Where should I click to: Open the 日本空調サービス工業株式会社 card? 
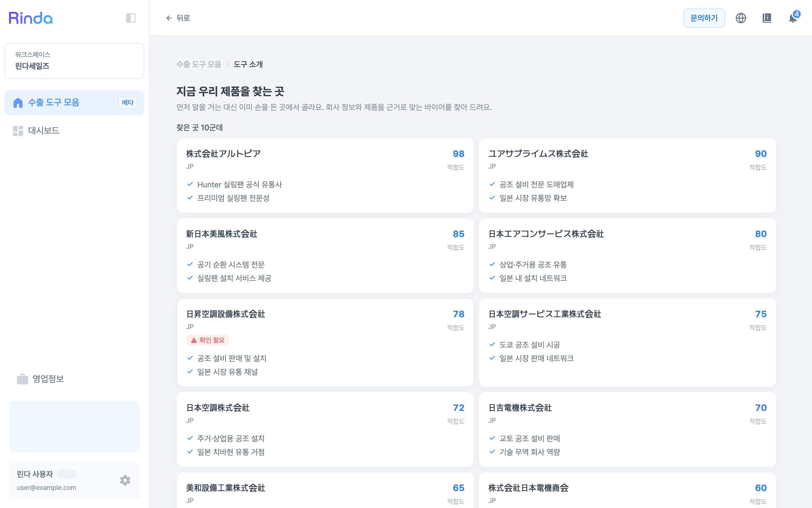pyautogui.click(x=627, y=343)
